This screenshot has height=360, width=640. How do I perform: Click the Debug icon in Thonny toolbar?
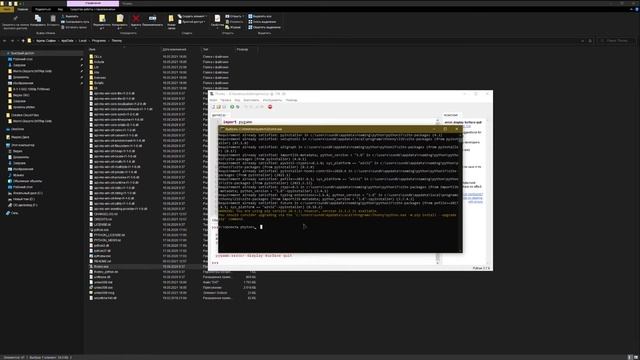pyautogui.click(x=238, y=107)
